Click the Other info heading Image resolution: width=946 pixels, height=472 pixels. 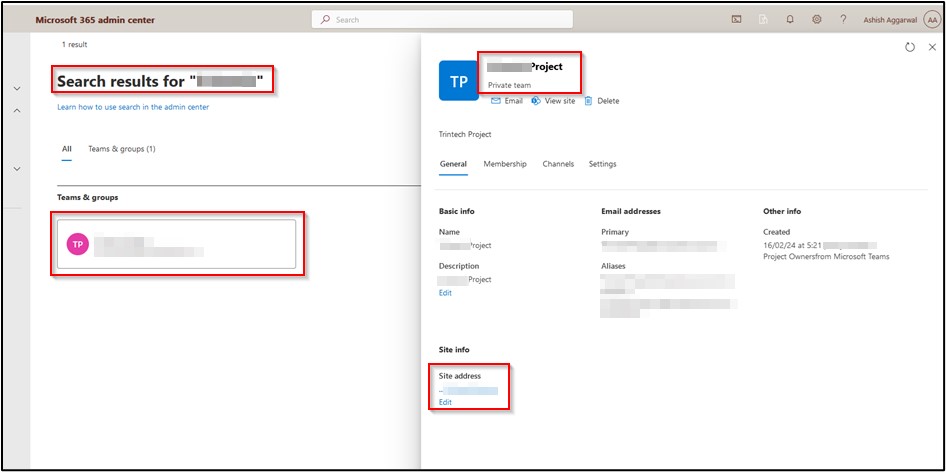782,211
